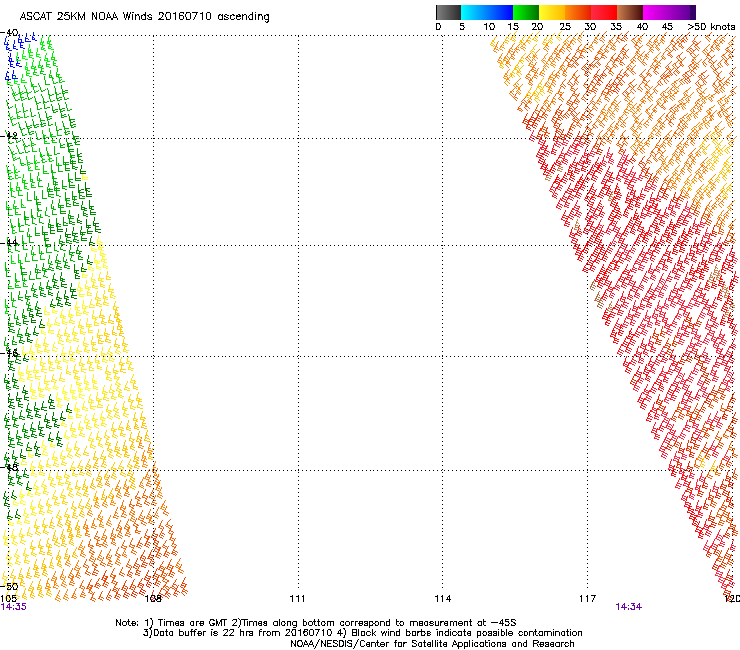The image size is (740, 650).
Task: Click the note line starting 'Note: 1) Times are GMT'
Action: (318, 623)
